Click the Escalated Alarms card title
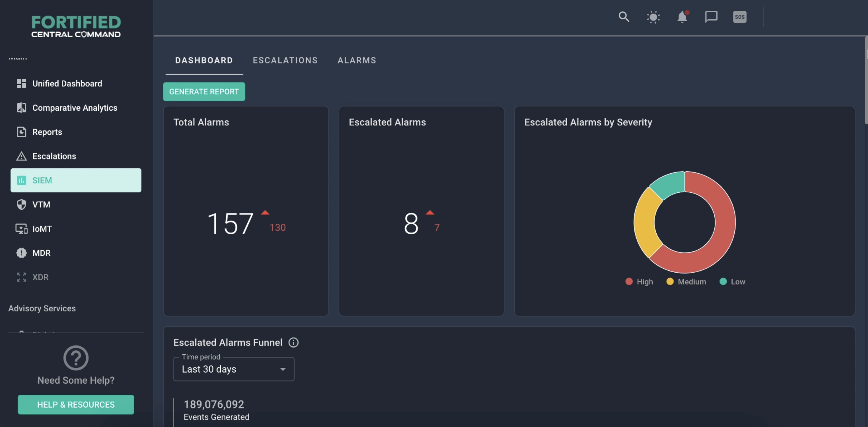868x427 pixels. 387,122
